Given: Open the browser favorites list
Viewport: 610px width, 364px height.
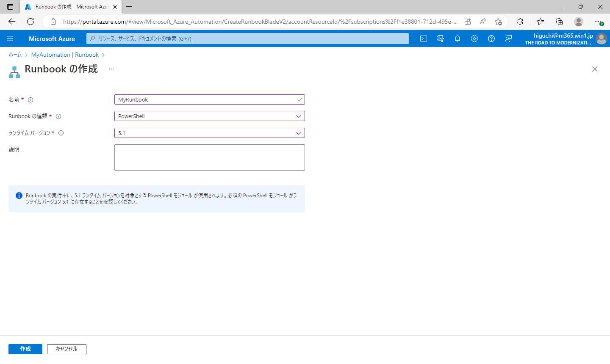Looking at the screenshot, I should tap(541, 22).
